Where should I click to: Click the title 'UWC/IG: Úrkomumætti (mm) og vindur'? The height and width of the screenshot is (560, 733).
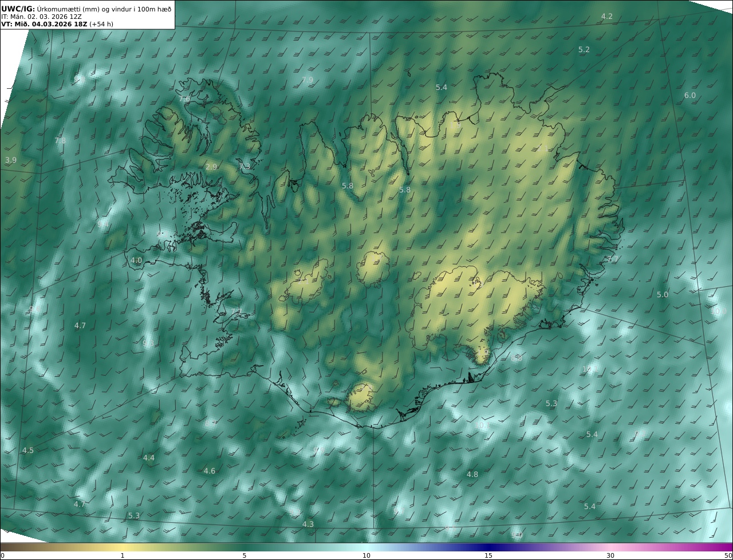[x=86, y=9]
